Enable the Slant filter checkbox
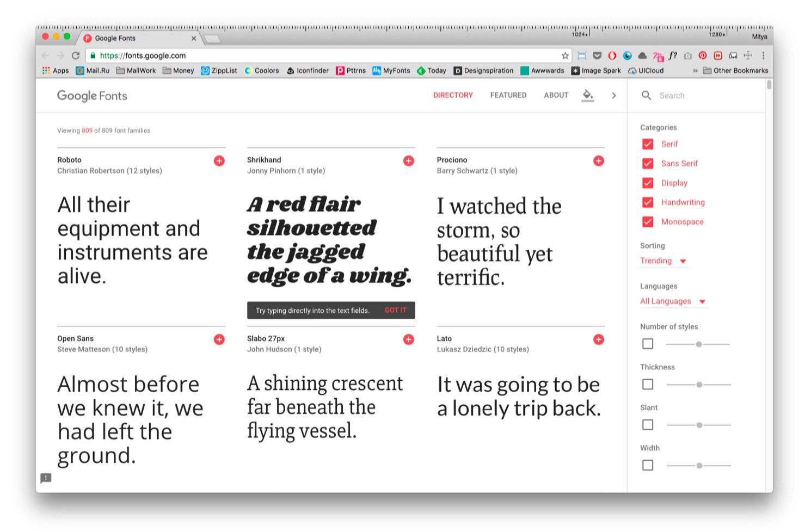The height and width of the screenshot is (532, 811). [x=648, y=425]
